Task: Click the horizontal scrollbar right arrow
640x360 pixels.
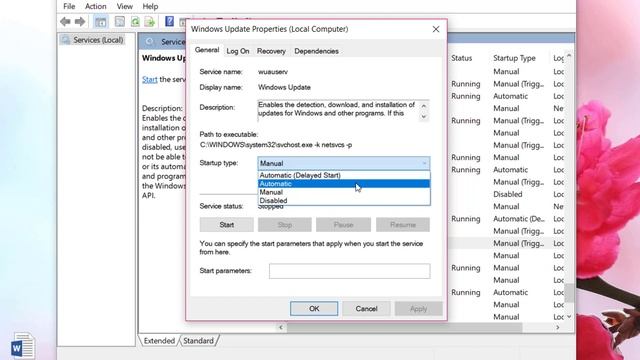Action: [x=558, y=327]
